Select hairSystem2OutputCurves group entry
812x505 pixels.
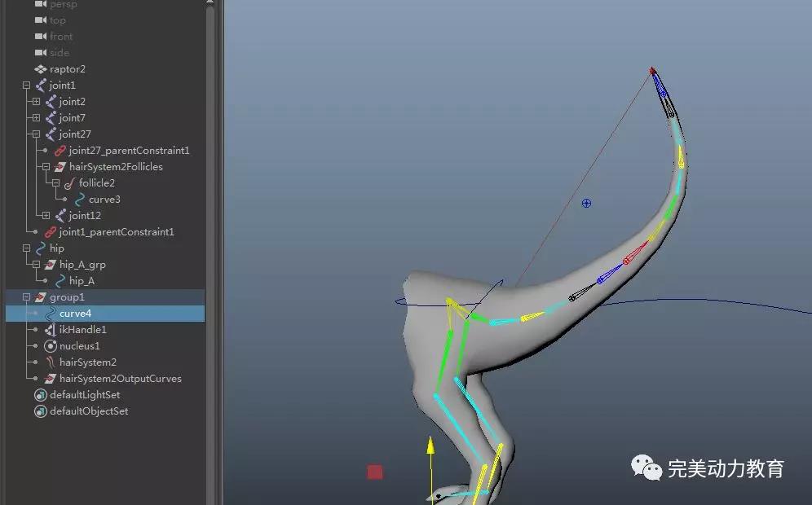click(120, 379)
